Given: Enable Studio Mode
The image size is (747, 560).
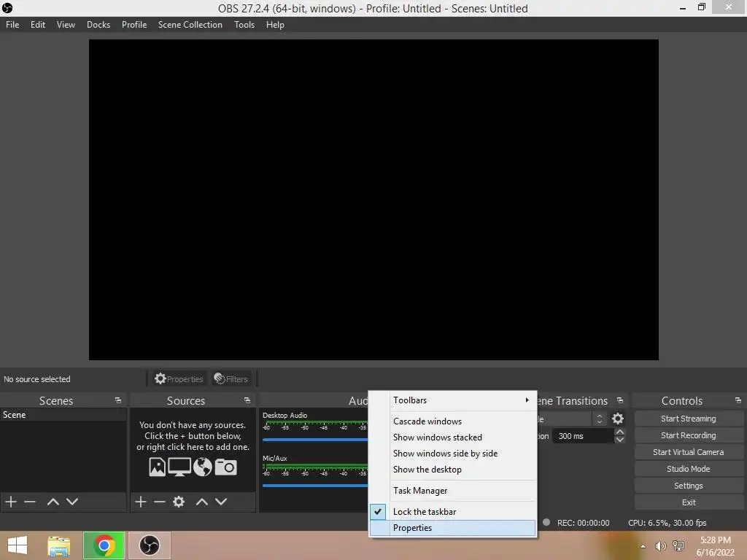Looking at the screenshot, I should click(x=689, y=469).
